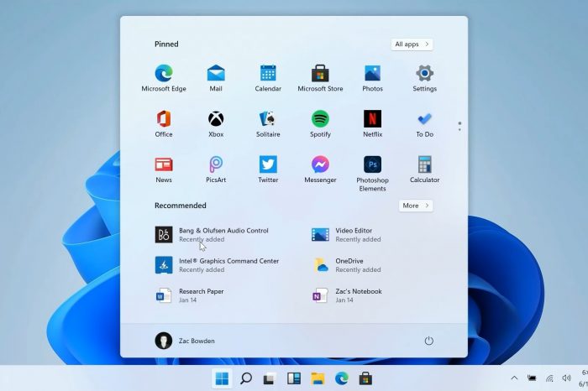Screen dimensions: 588x391
Task: Start the Solitaire game
Action: coord(268,123)
